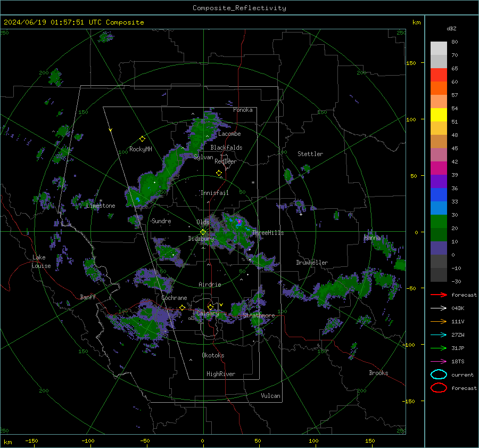Click the RockyMH label

click(x=141, y=149)
